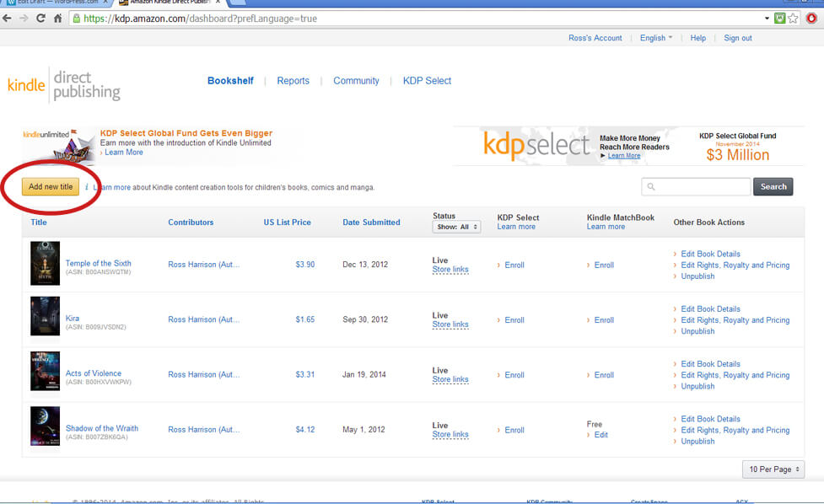Open the Temple of the Sixth title link
Image resolution: width=824 pixels, height=504 pixels.
pos(99,264)
